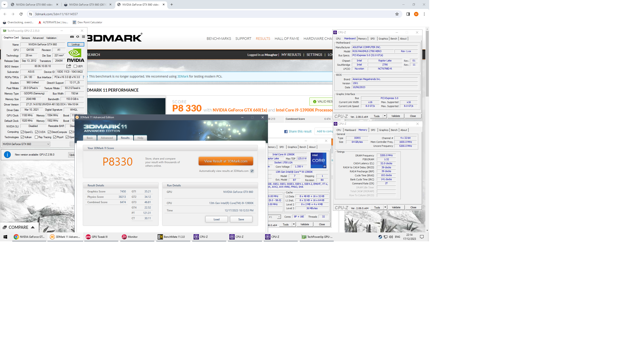
Task: Open Bench tab in CPU-Z Memory window
Action: 394,130
